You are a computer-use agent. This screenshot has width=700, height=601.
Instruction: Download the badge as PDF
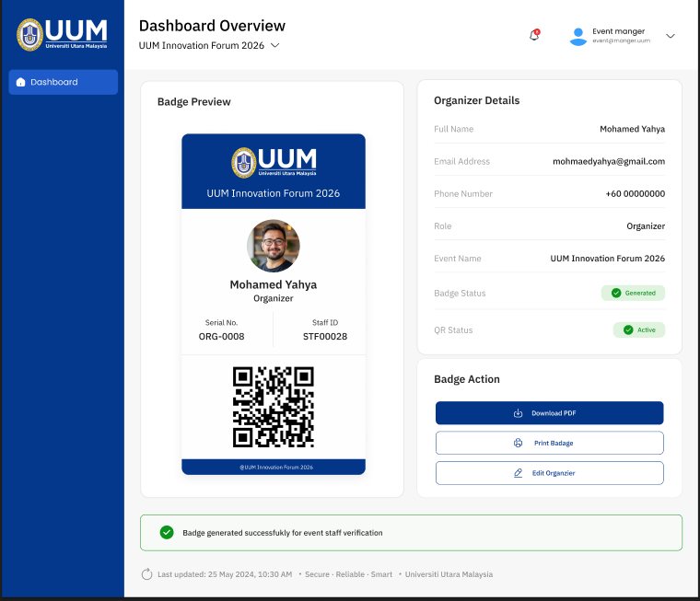[550, 413]
